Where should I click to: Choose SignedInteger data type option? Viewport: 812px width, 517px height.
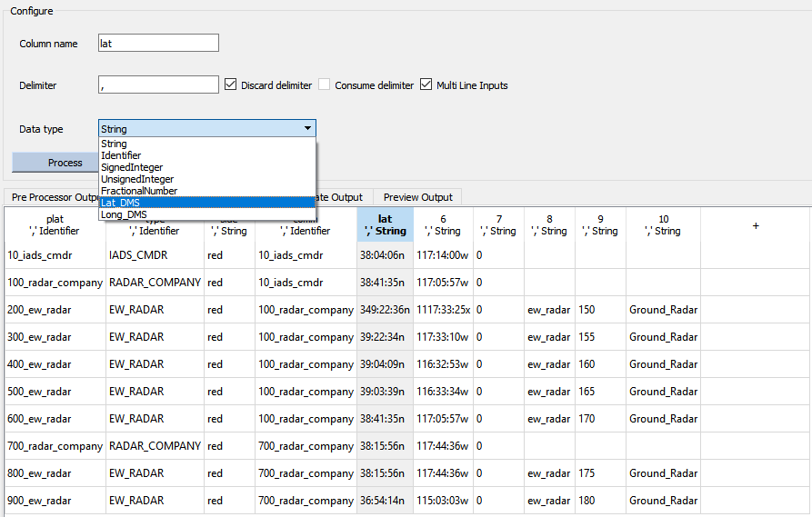point(207,167)
